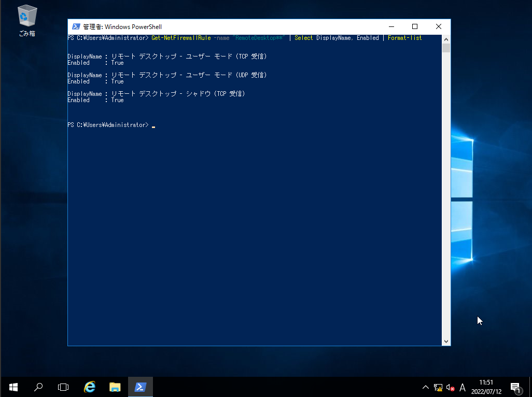Launch Internet Explorer from the taskbar

point(90,387)
